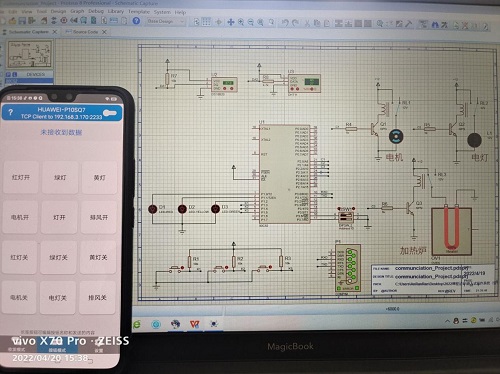Click the Redo arrow in toolbar
The height and width of the screenshot is (374, 500).
click(295, 23)
